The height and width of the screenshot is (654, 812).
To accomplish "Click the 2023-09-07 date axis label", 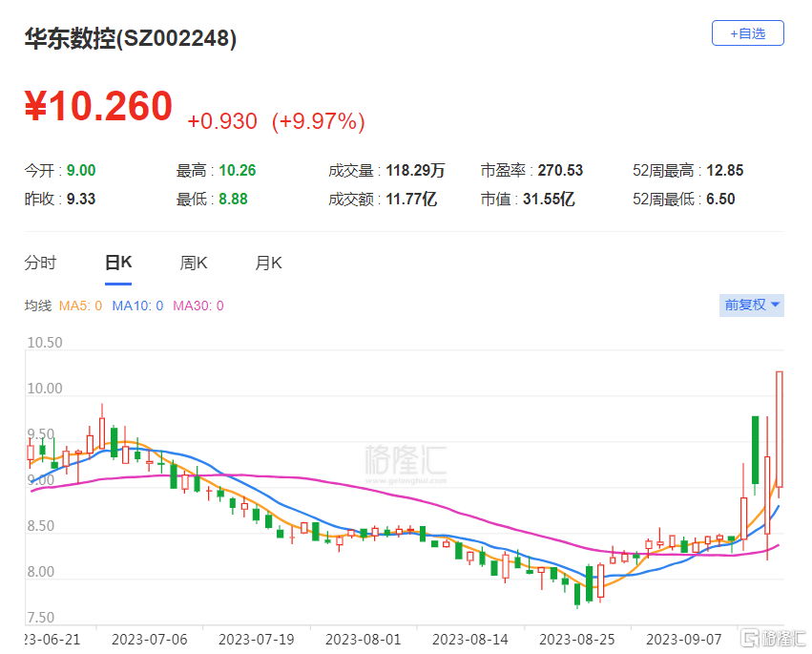I will [684, 640].
